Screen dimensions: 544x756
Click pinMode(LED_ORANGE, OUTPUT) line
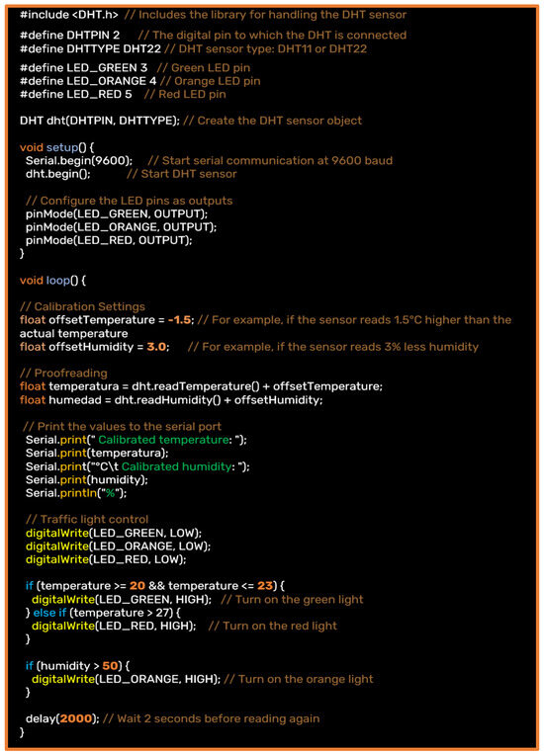[x=121, y=226]
